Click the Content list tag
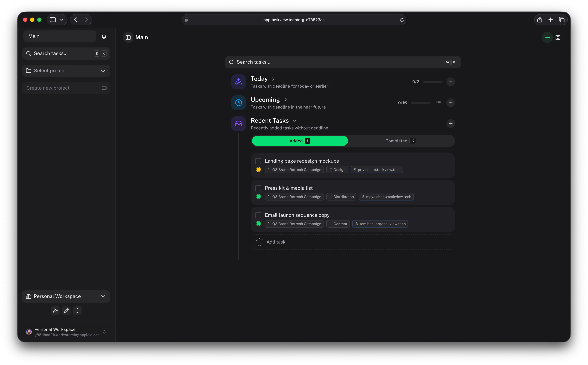Screen dimensions: 588x365 (338, 224)
